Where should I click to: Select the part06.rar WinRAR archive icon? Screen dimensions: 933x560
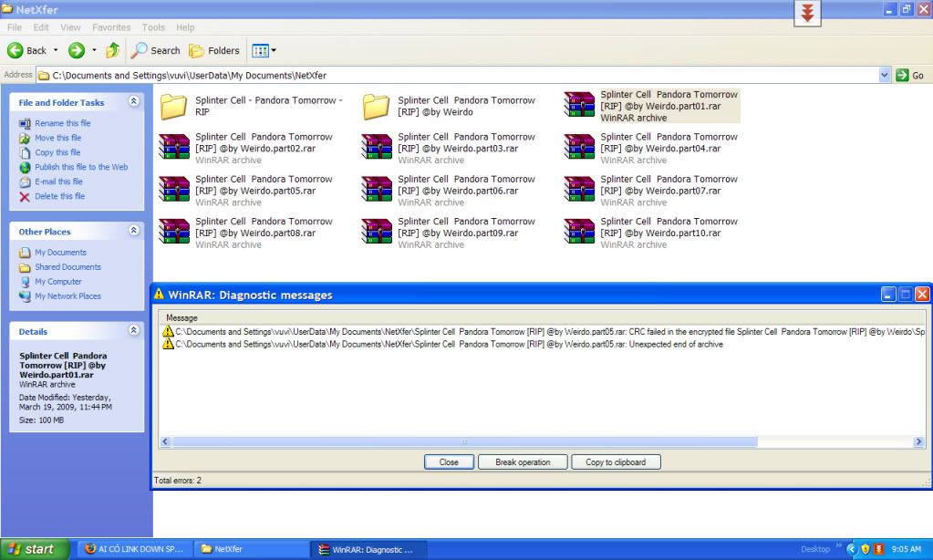tap(376, 189)
